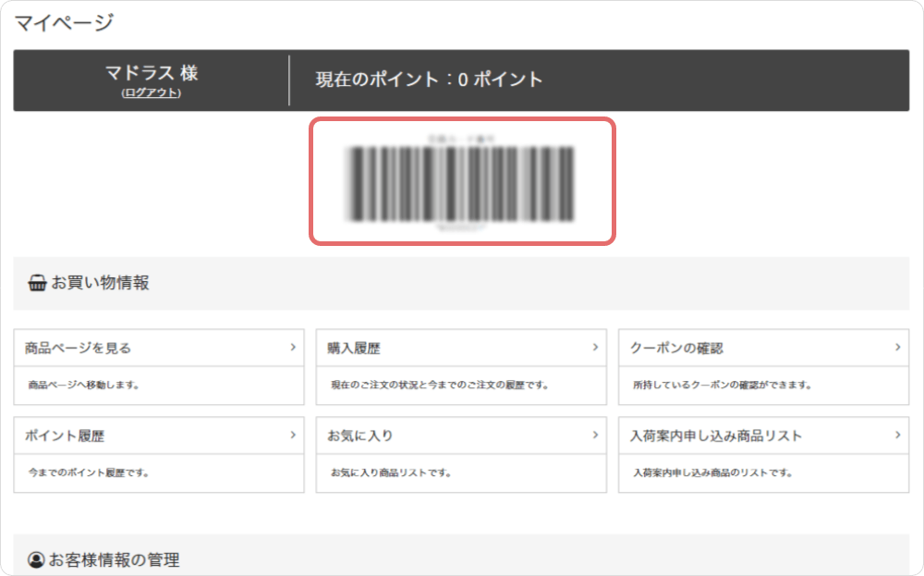Click the chevron arrow on 入荷案内申し込み商品リスト card
The image size is (924, 576).
click(897, 435)
